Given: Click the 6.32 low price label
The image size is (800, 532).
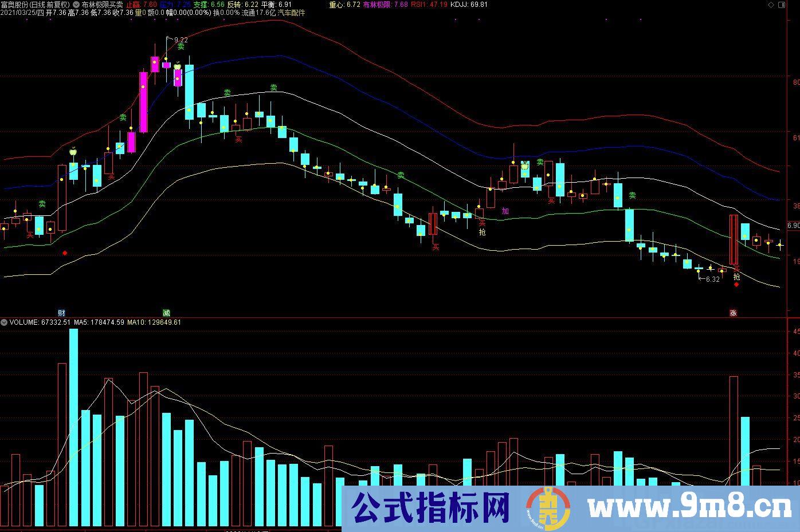Looking at the screenshot, I should point(712,279).
